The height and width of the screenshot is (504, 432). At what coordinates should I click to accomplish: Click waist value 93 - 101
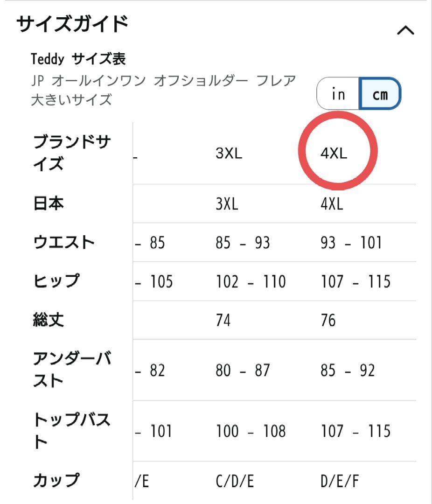(x=351, y=243)
